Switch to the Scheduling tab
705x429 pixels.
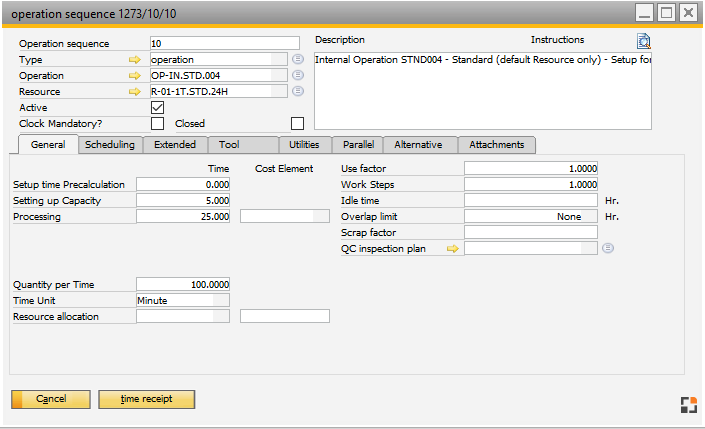[110, 145]
